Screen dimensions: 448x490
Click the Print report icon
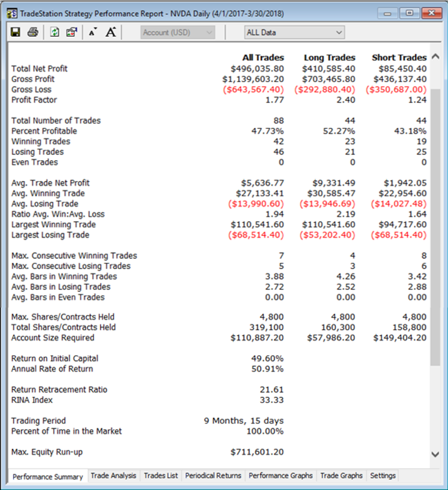(x=33, y=32)
